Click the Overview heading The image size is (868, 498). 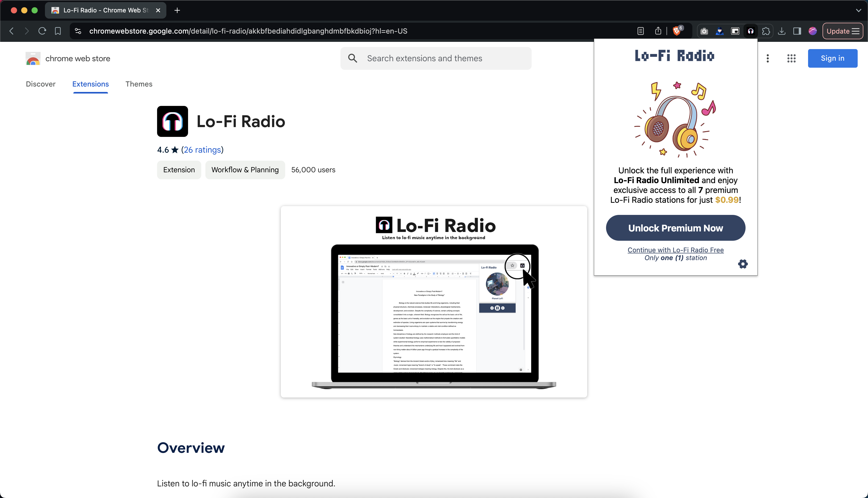pyautogui.click(x=191, y=448)
